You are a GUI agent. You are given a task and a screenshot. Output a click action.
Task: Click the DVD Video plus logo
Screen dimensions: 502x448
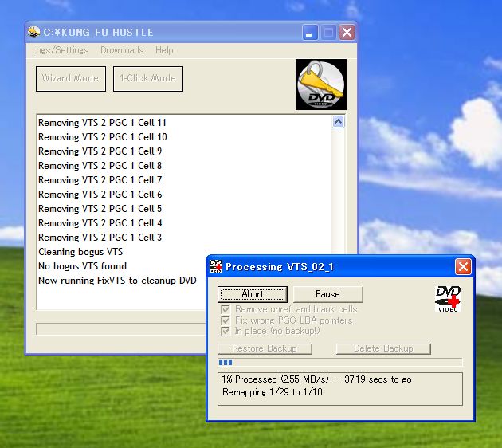(x=448, y=299)
